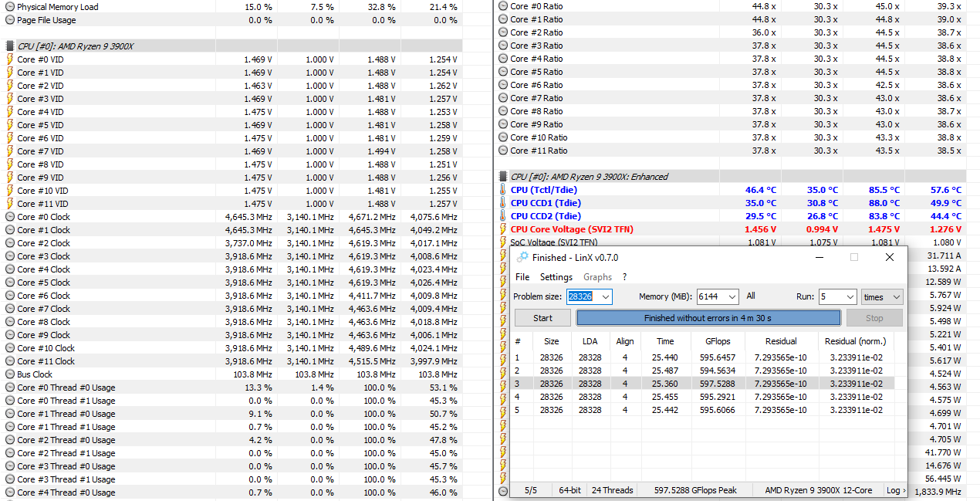The width and height of the screenshot is (980, 501).
Task: Select LinX result row 1 with 595.6457 GFlops
Action: 704,357
